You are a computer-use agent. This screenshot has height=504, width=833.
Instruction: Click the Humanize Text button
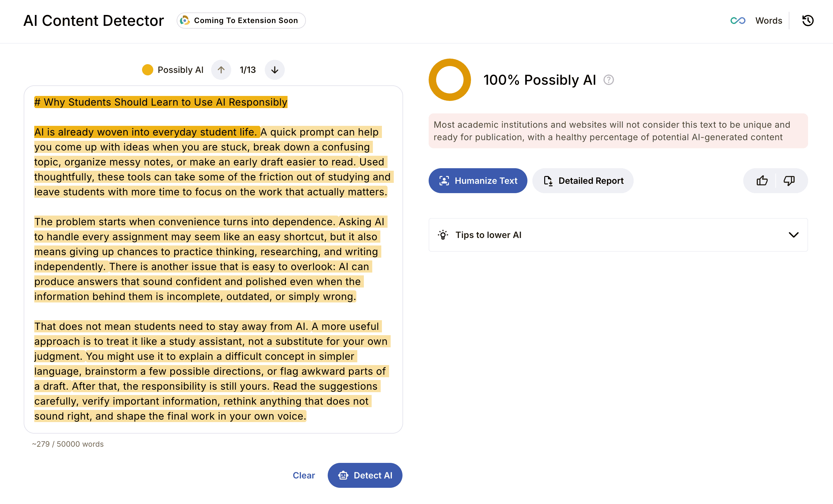[478, 180]
